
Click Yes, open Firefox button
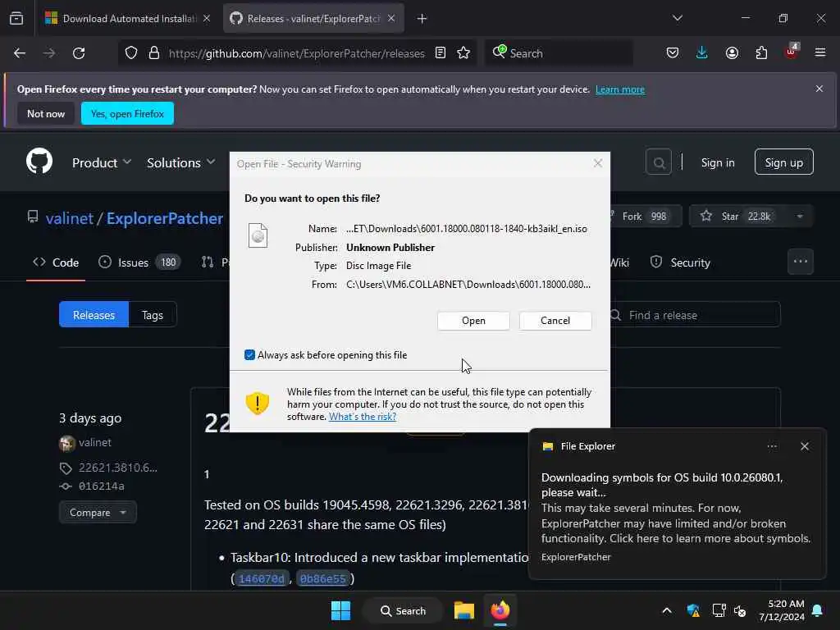pyautogui.click(x=127, y=113)
